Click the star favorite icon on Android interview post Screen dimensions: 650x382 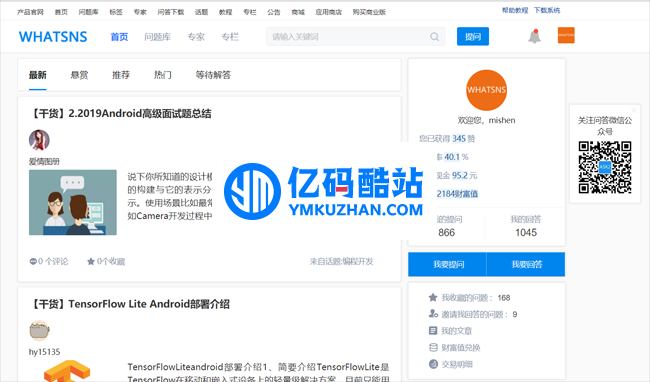coord(91,261)
